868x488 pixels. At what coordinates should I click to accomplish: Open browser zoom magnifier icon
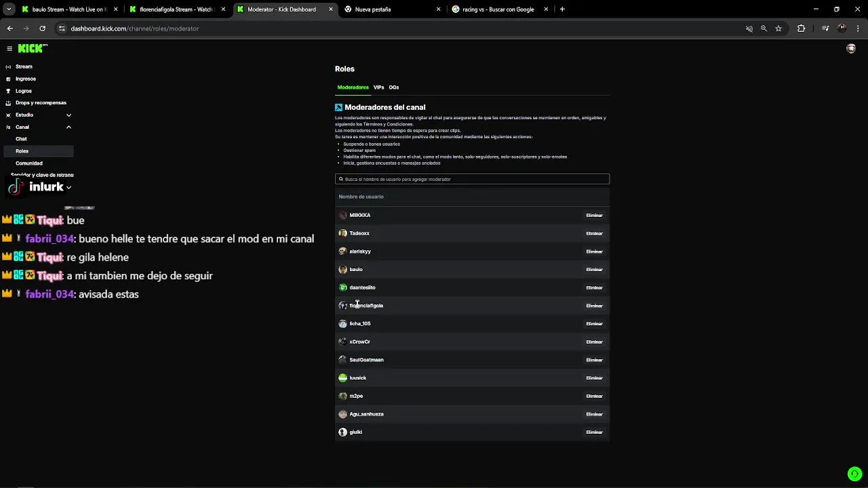pos(764,28)
